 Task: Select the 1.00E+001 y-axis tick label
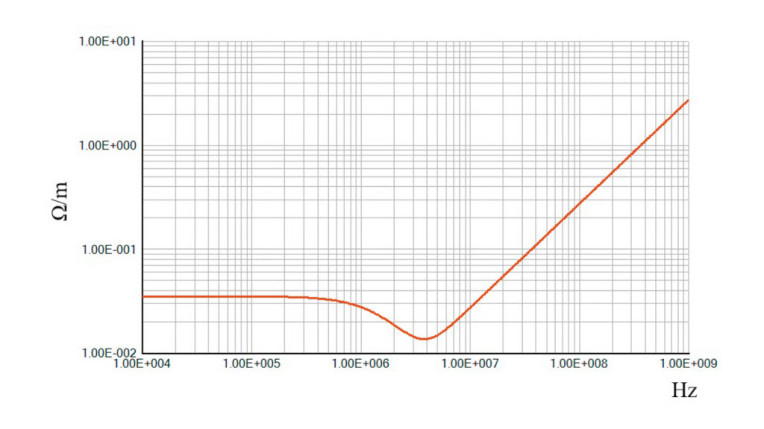109,42
